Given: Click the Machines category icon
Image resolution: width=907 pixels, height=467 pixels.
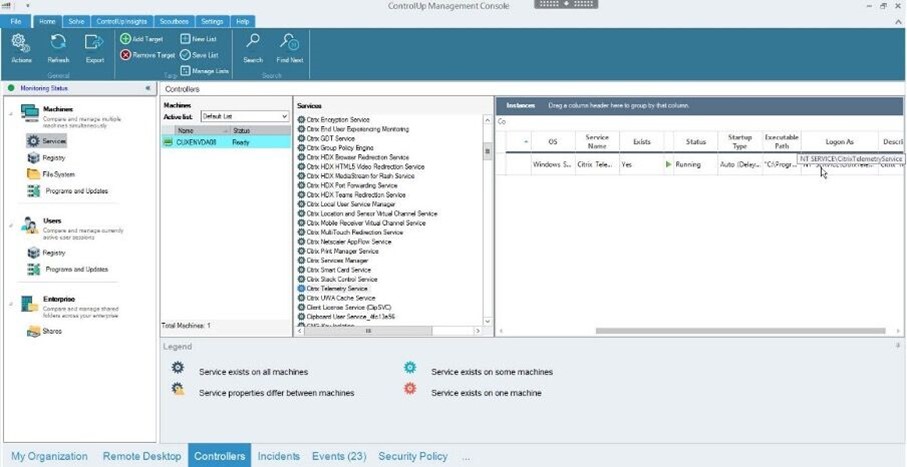Looking at the screenshot, I should [x=30, y=113].
